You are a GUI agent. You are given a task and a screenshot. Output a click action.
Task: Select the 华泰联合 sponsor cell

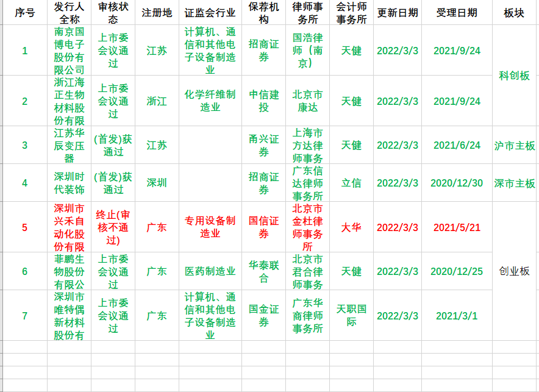pyautogui.click(x=263, y=271)
